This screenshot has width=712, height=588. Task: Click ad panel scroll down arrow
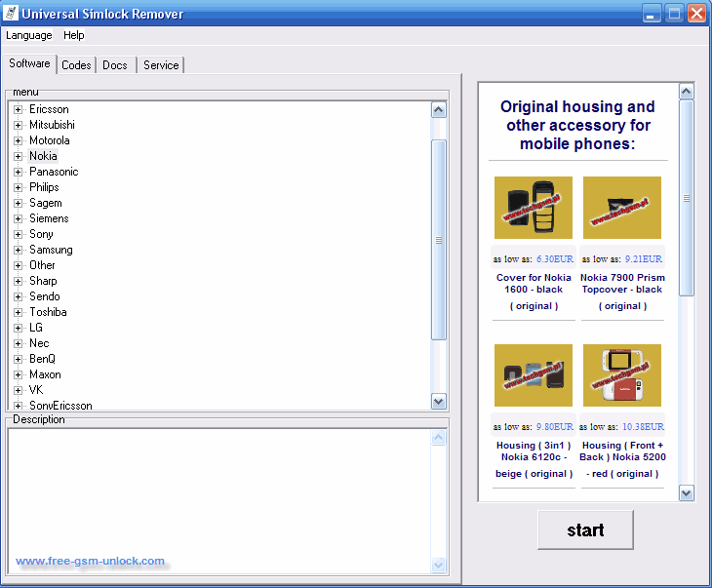tap(686, 492)
